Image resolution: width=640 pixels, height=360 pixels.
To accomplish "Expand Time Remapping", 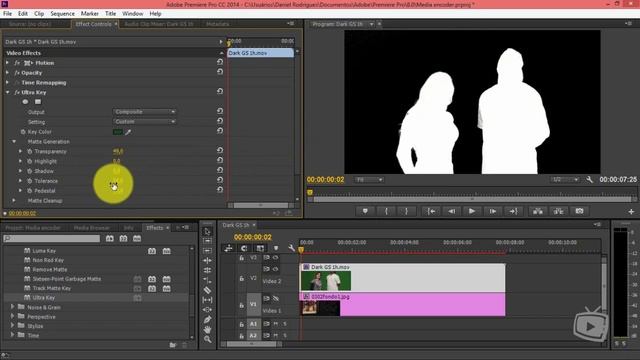I will [x=7, y=82].
